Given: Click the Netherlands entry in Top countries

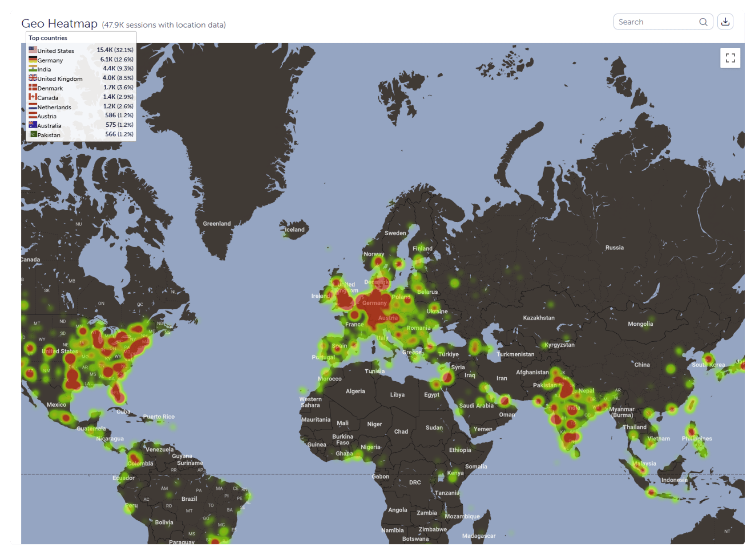Looking at the screenshot, I should tap(53, 106).
